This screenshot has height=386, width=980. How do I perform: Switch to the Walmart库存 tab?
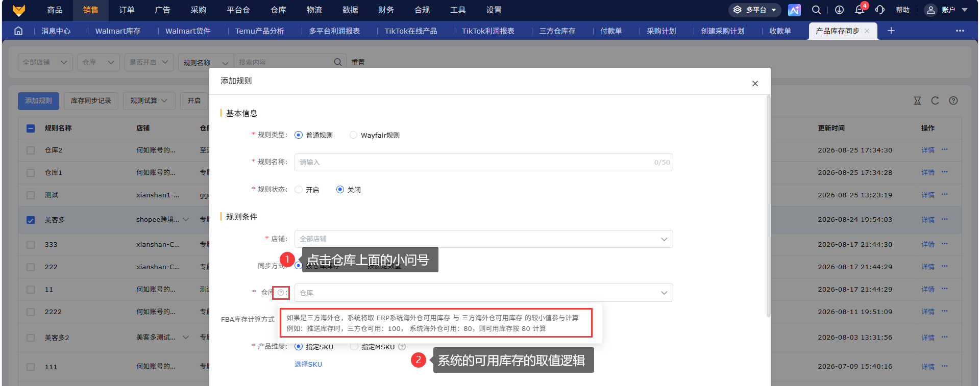[x=118, y=31]
